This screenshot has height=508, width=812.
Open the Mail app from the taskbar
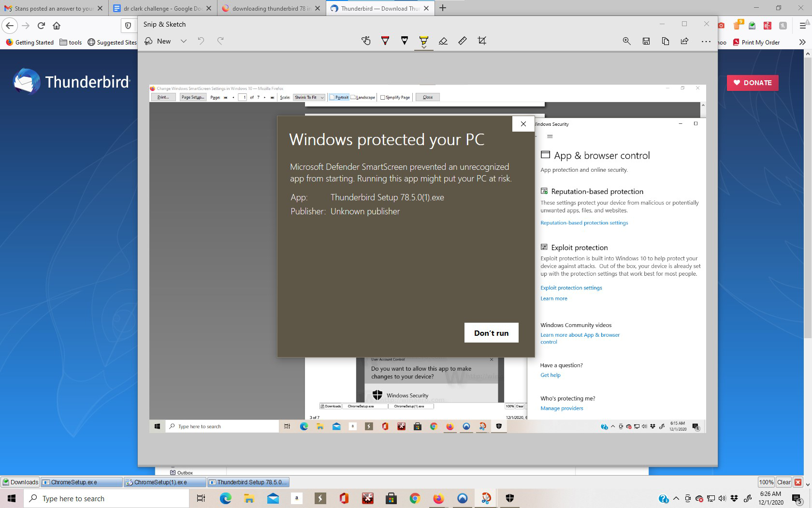(273, 498)
